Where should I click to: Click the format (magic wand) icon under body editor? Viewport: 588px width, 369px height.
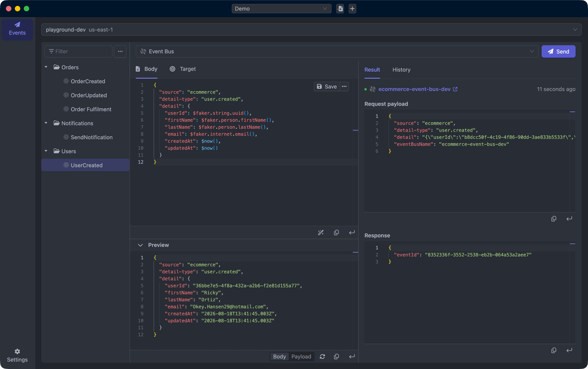pos(321,233)
